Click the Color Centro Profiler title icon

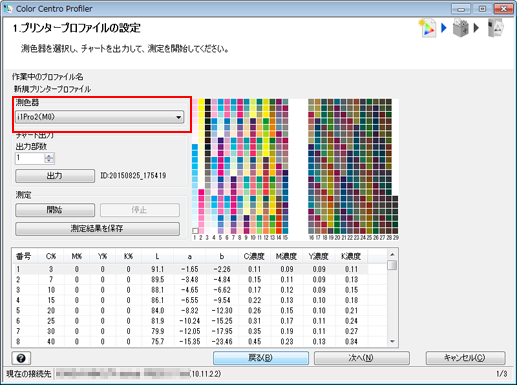tap(7, 8)
